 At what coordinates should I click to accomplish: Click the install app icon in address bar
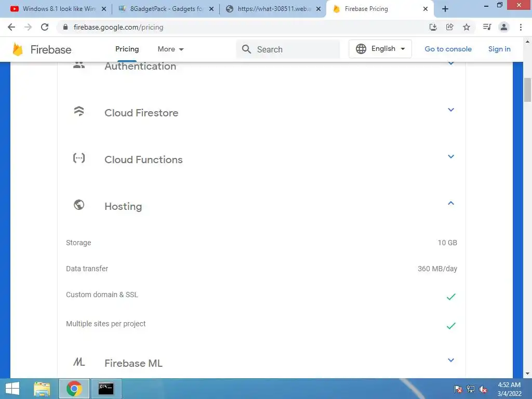tap(433, 27)
